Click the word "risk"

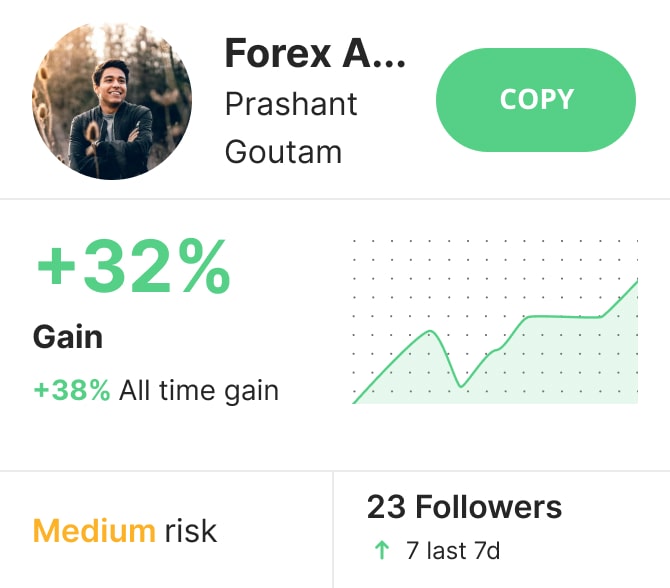[x=190, y=530]
